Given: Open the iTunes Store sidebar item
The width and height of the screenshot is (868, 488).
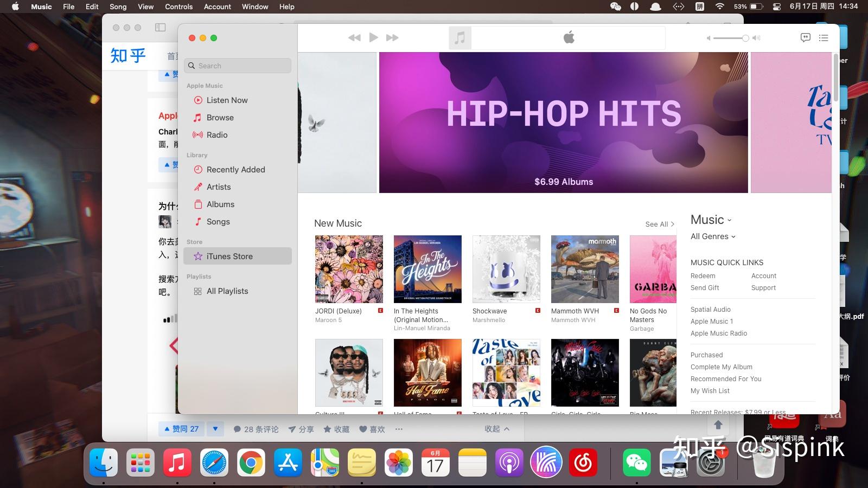Looking at the screenshot, I should [x=229, y=256].
